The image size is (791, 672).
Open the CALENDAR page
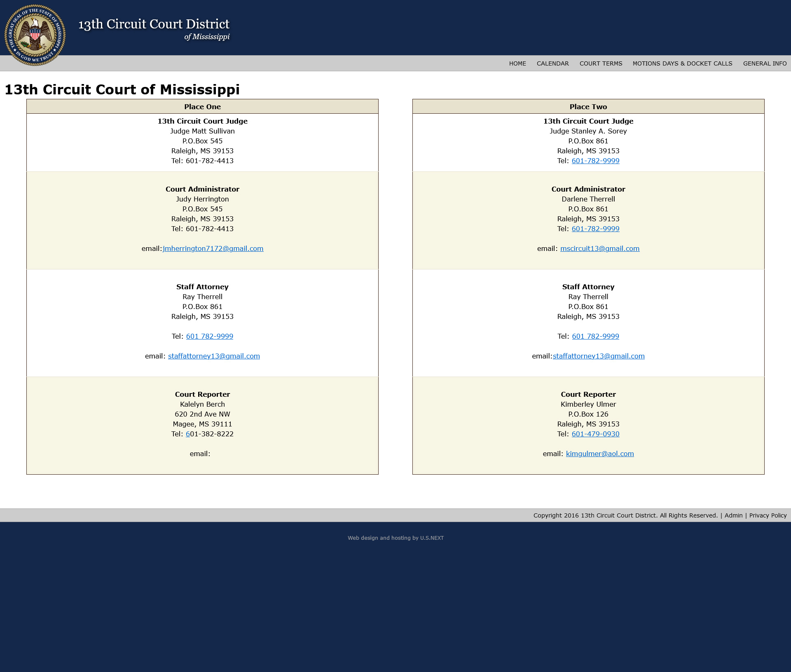coord(552,63)
